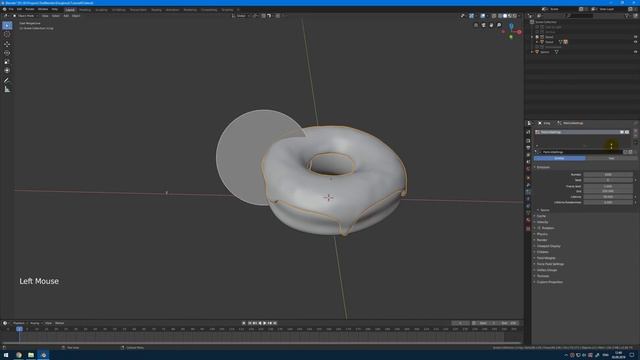Open the Windows Start menu
Image resolution: width=640 pixels, height=360 pixels.
6,355
